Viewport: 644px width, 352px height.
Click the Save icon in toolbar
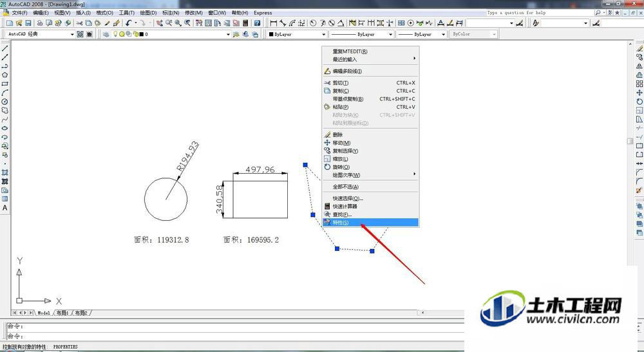[x=28, y=23]
